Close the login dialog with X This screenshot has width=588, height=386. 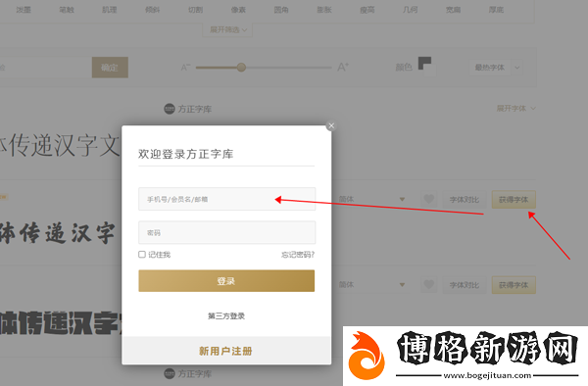tap(331, 126)
